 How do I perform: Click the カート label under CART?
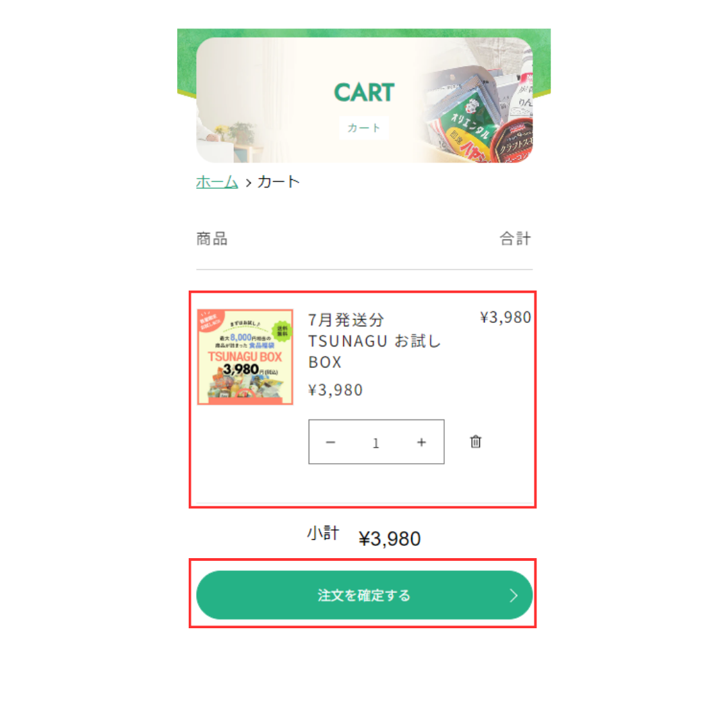(364, 127)
